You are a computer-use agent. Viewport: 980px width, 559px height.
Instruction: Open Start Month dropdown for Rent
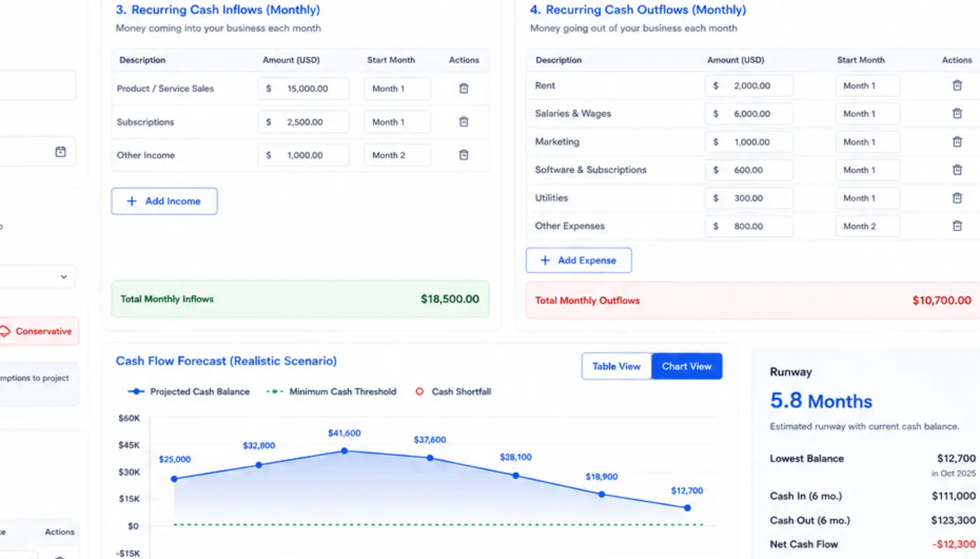click(x=867, y=85)
